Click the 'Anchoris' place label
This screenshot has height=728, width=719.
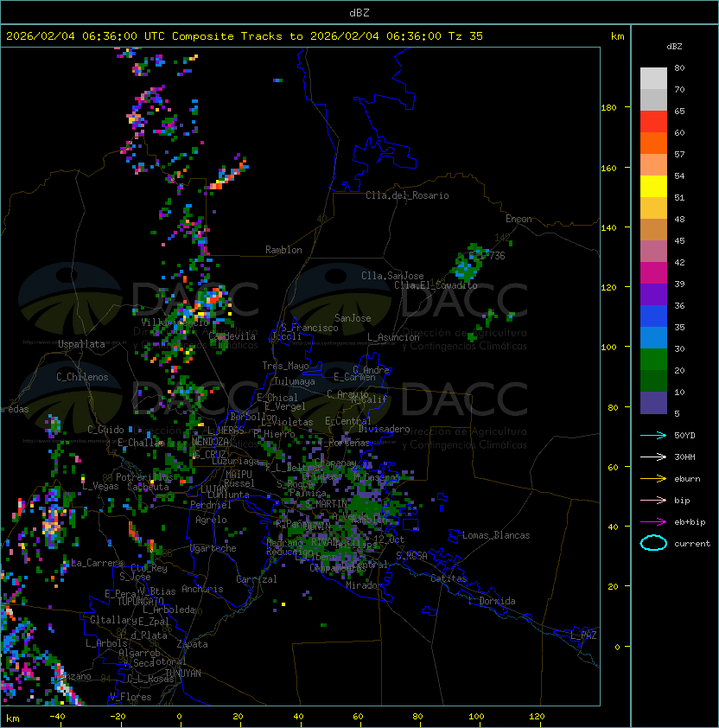coord(202,589)
